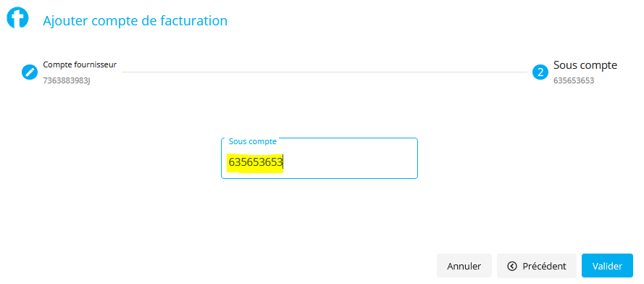Click the blue cross logo icon

17,17
